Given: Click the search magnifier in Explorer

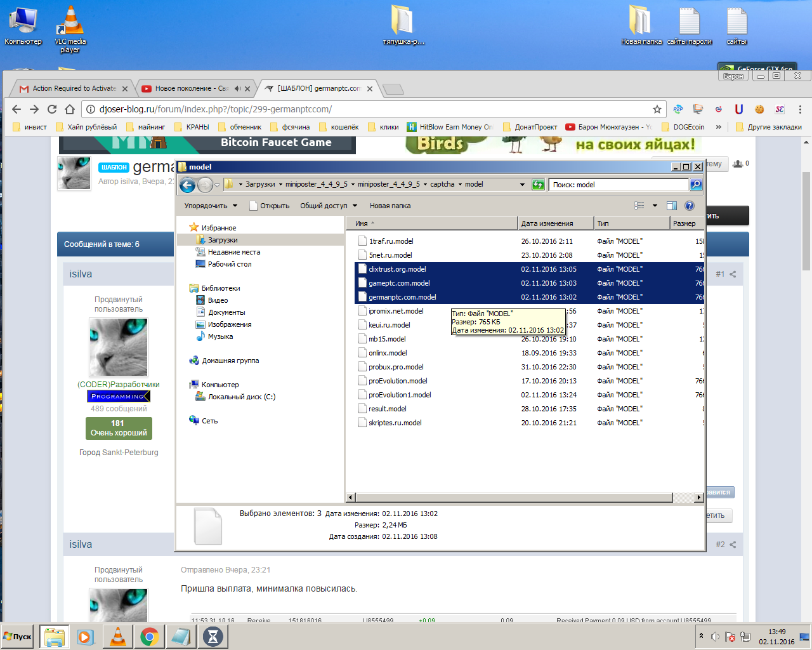Looking at the screenshot, I should [696, 185].
